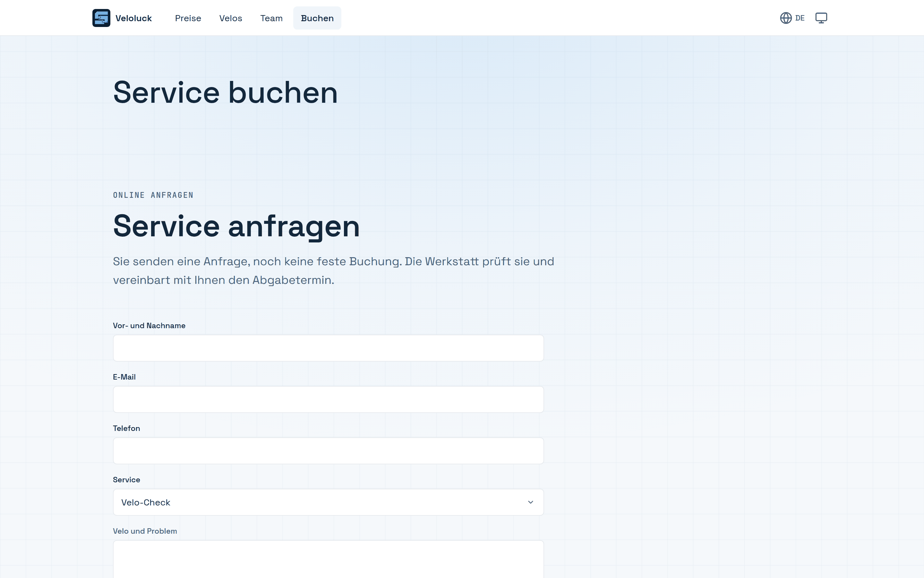Click the Service anfragen heading
This screenshot has width=924, height=578.
(236, 226)
